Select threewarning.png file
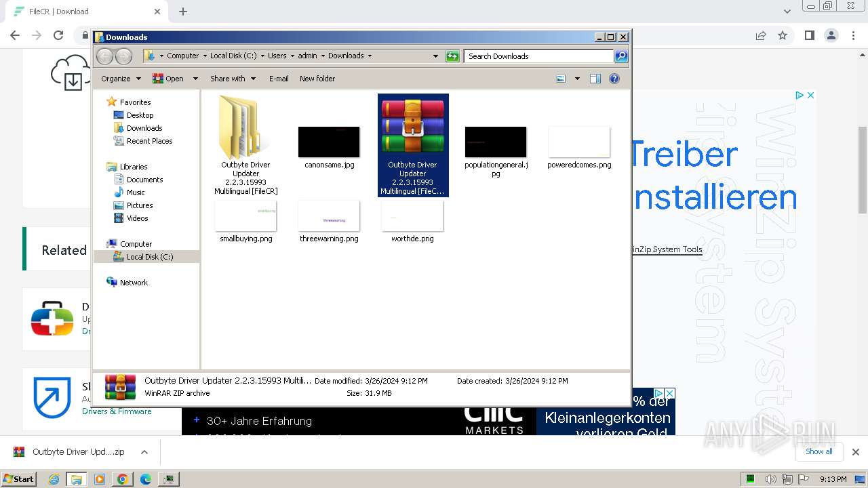 pyautogui.click(x=329, y=221)
